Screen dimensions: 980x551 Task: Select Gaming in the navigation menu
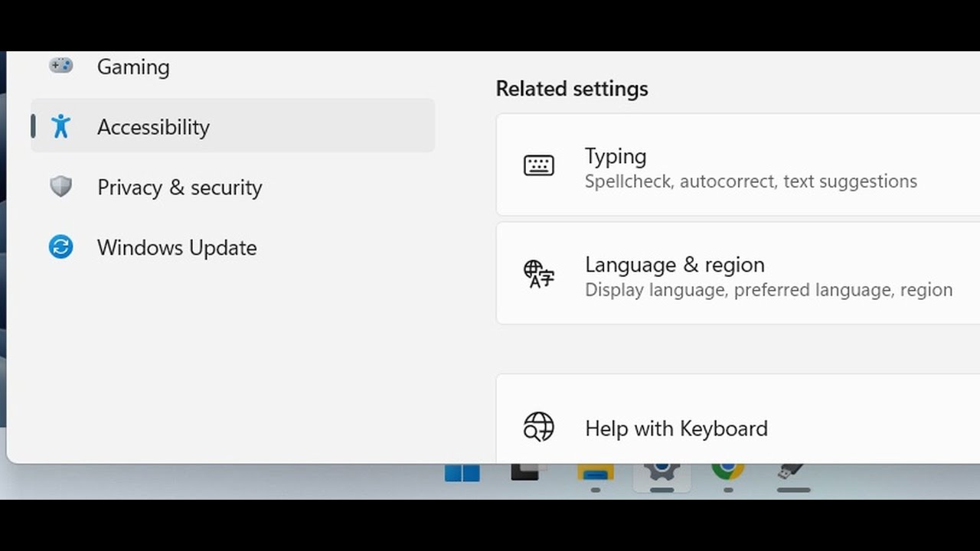[132, 67]
